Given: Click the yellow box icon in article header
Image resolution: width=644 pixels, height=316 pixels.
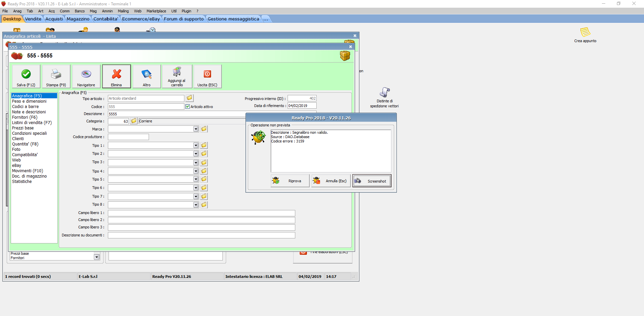Looking at the screenshot, I should pyautogui.click(x=345, y=56).
